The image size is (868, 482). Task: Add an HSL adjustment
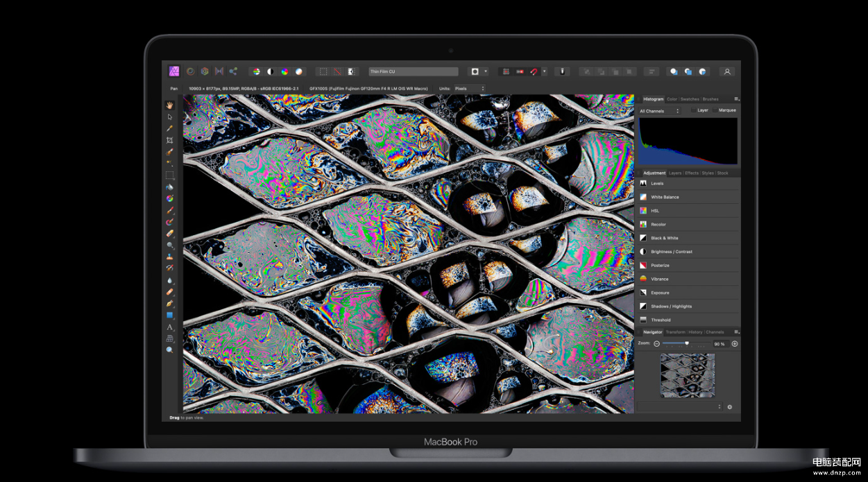click(x=688, y=211)
